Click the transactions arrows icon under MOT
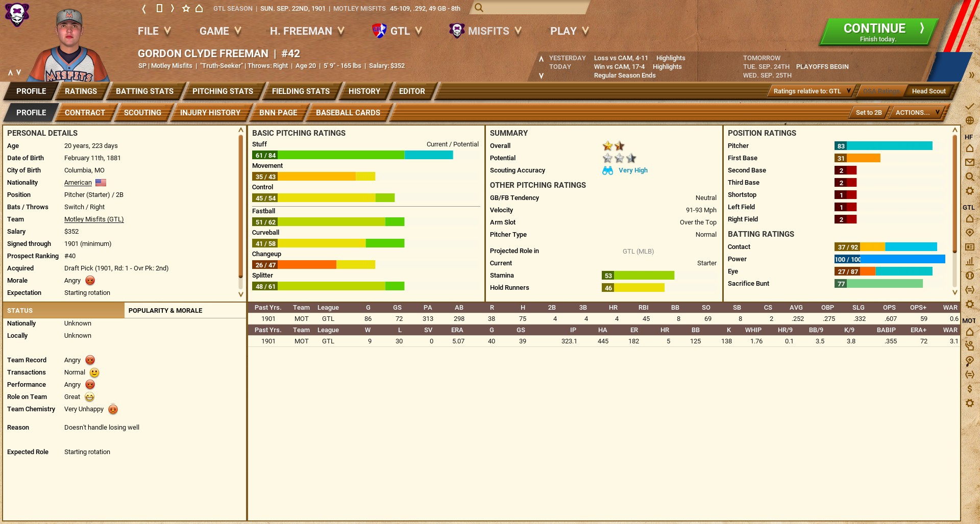 (969, 375)
